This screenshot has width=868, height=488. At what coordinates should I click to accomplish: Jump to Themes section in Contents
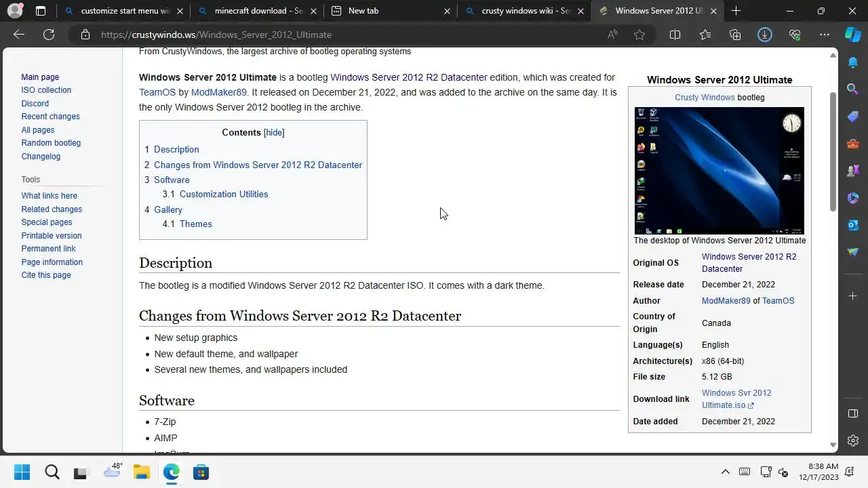point(196,224)
